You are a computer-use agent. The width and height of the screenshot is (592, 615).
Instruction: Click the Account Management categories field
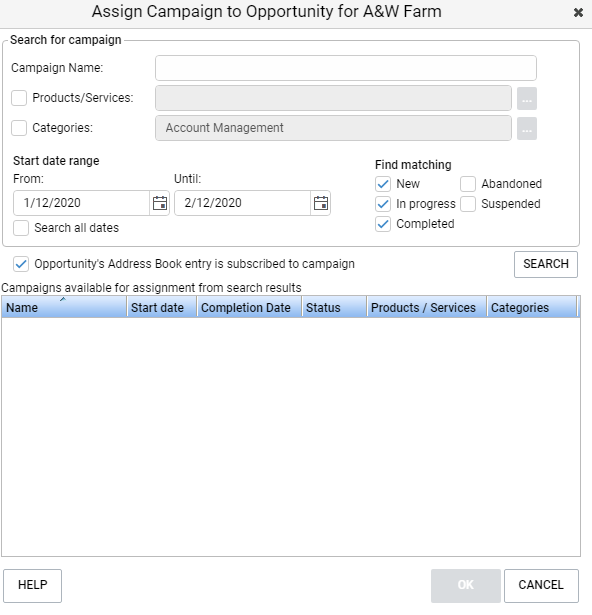pos(333,128)
